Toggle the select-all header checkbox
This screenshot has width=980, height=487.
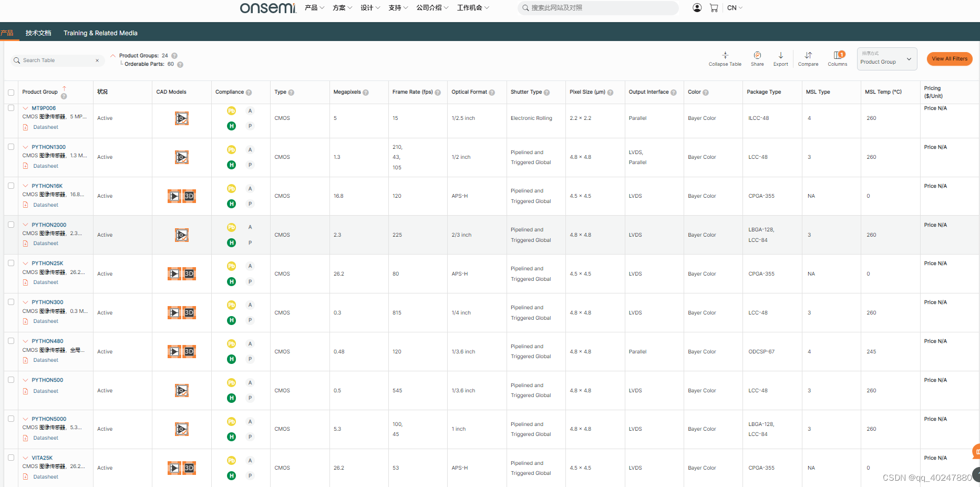11,93
